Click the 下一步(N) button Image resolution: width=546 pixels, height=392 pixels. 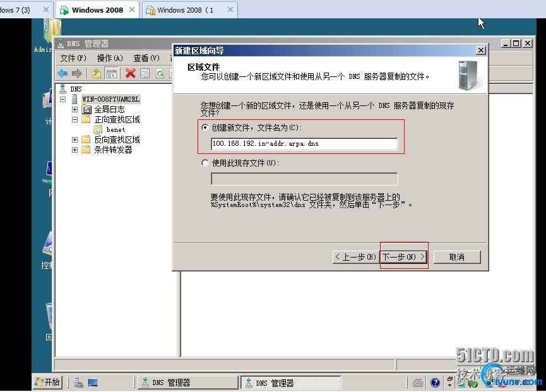(x=403, y=257)
